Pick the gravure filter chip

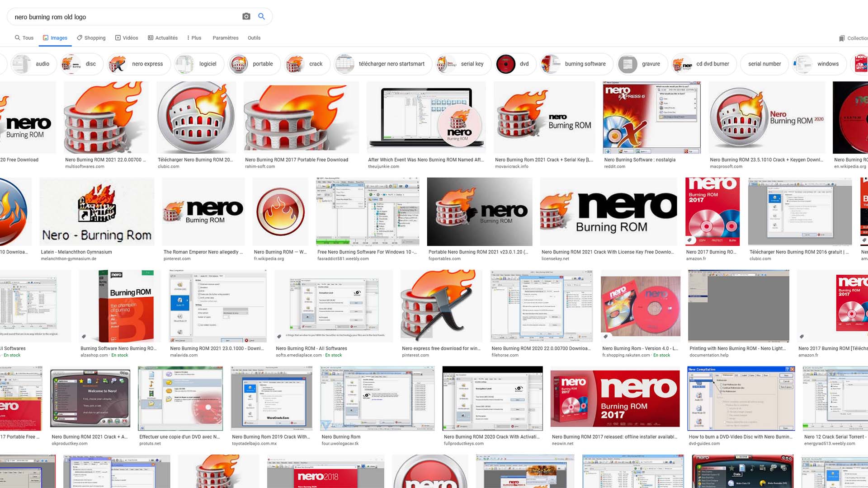pyautogui.click(x=642, y=64)
